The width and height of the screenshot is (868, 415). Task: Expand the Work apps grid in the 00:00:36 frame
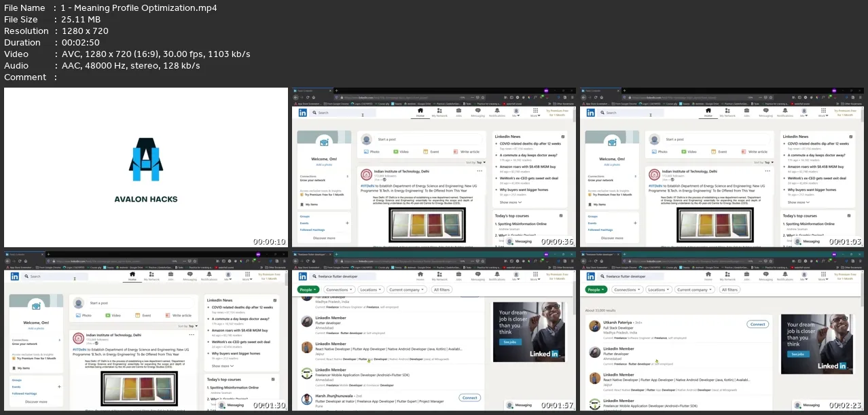[535, 111]
